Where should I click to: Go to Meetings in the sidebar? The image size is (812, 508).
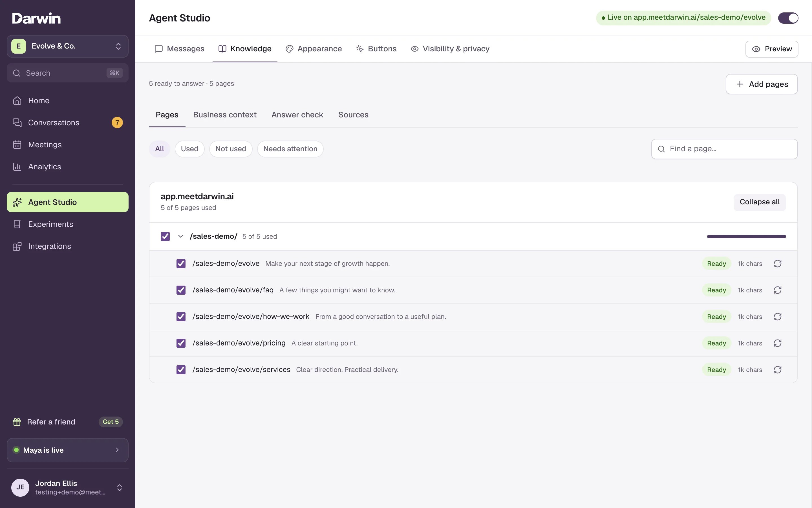click(67, 144)
